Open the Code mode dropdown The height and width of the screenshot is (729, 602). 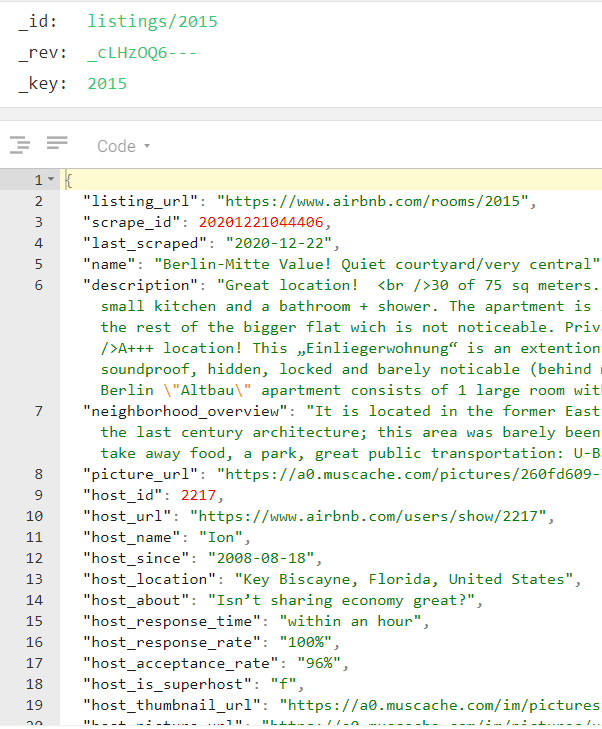(x=123, y=146)
